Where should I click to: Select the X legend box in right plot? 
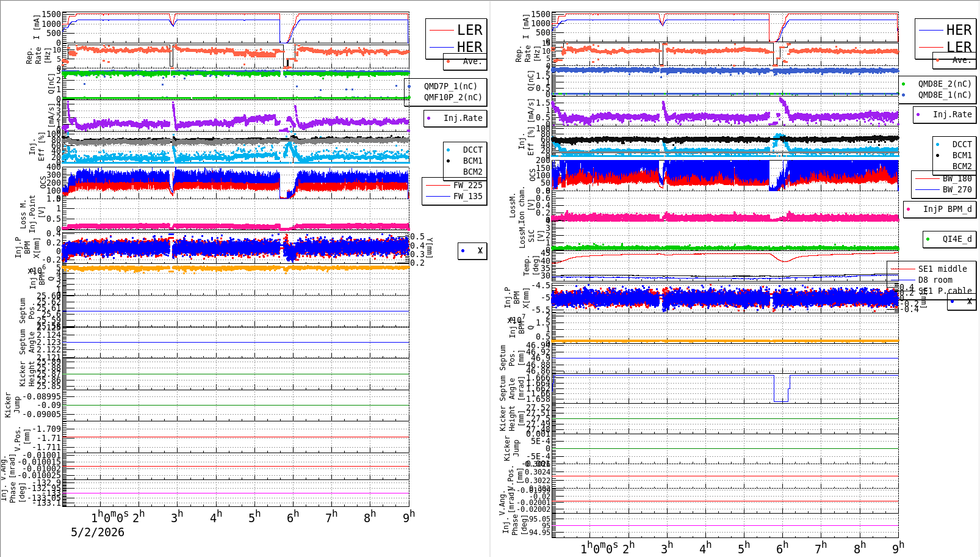point(962,302)
